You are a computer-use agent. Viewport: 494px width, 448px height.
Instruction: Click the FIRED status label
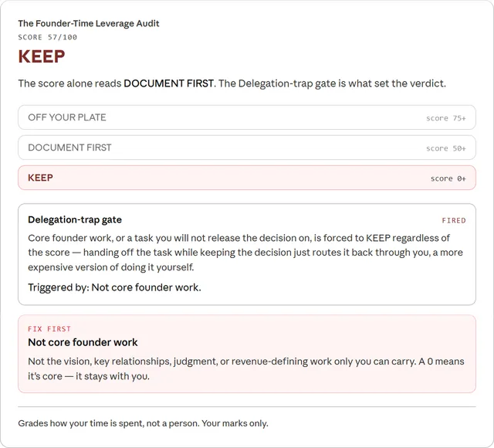(454, 220)
